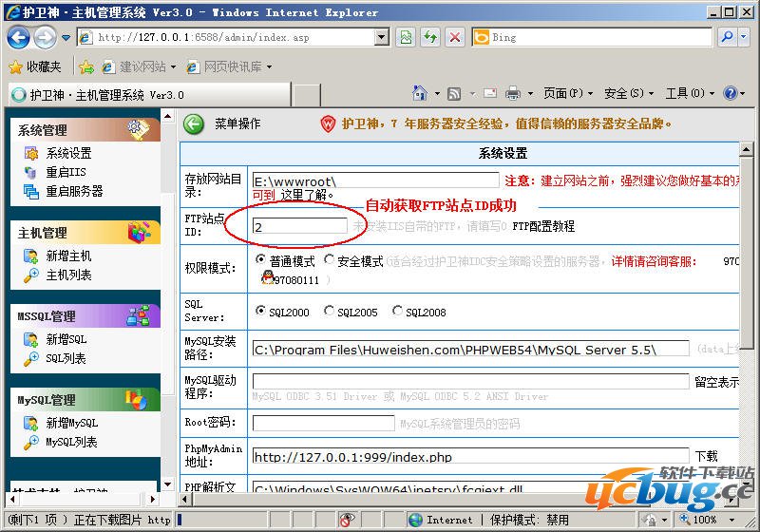Click the magnifier Search button
Screen dimensions: 760x532
pyautogui.click(x=727, y=37)
